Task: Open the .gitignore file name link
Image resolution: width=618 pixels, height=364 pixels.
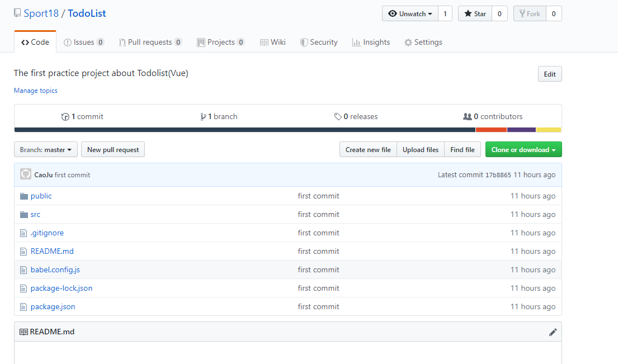Action: [47, 233]
